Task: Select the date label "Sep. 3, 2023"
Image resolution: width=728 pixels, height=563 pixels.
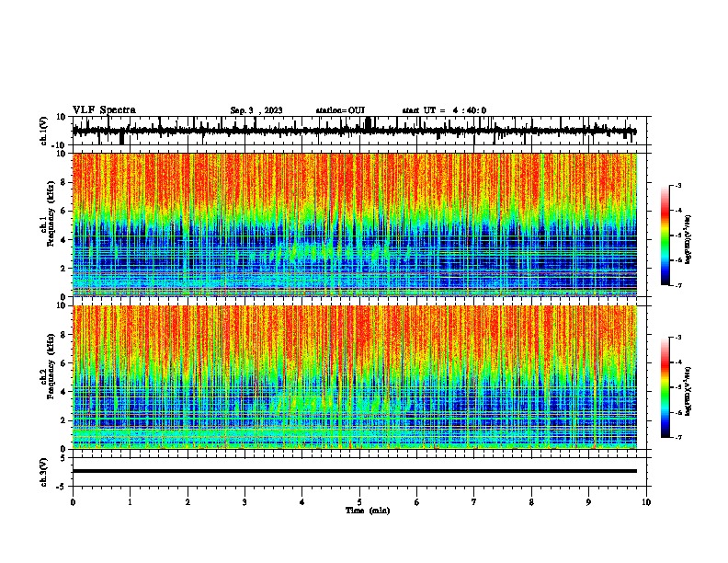Action: [x=256, y=110]
